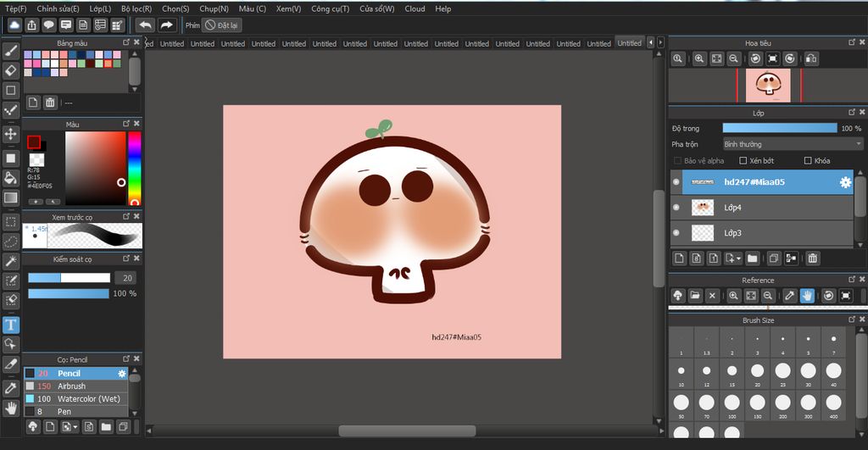Activate the Text tool
This screenshot has width=868, height=450.
tap(11, 325)
